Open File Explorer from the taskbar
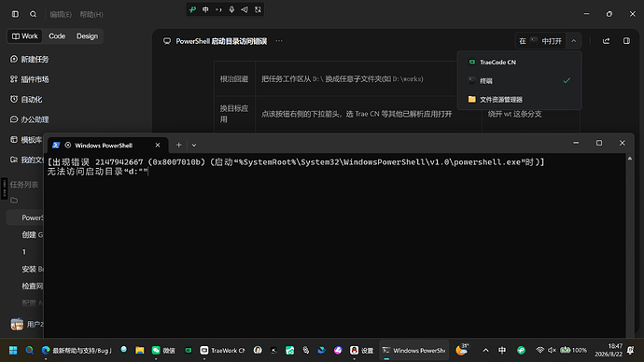The height and width of the screenshot is (362, 644). click(140, 350)
